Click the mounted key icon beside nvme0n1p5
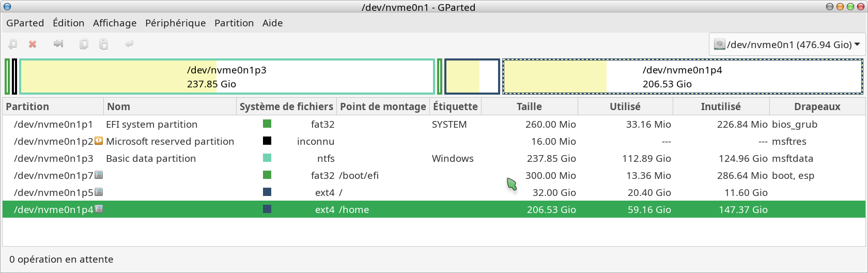Viewport: 868px width, 273px height. 99,192
